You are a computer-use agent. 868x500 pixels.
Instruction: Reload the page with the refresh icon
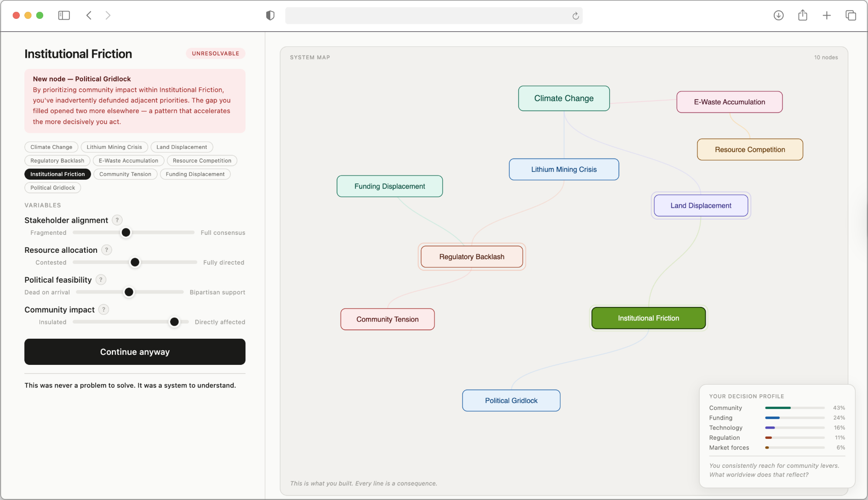[575, 16]
